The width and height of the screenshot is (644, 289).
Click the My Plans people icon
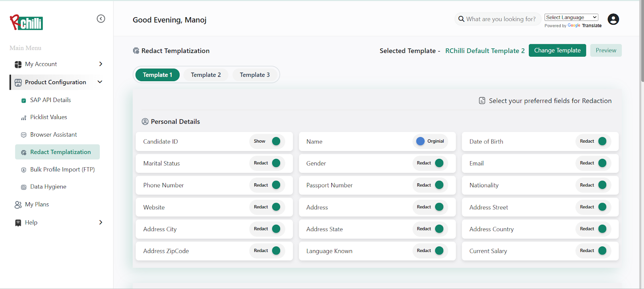pos(18,205)
